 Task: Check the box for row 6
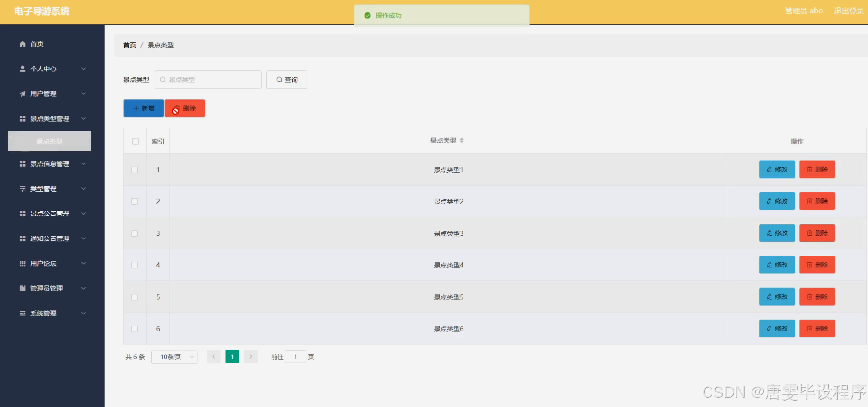pos(134,329)
